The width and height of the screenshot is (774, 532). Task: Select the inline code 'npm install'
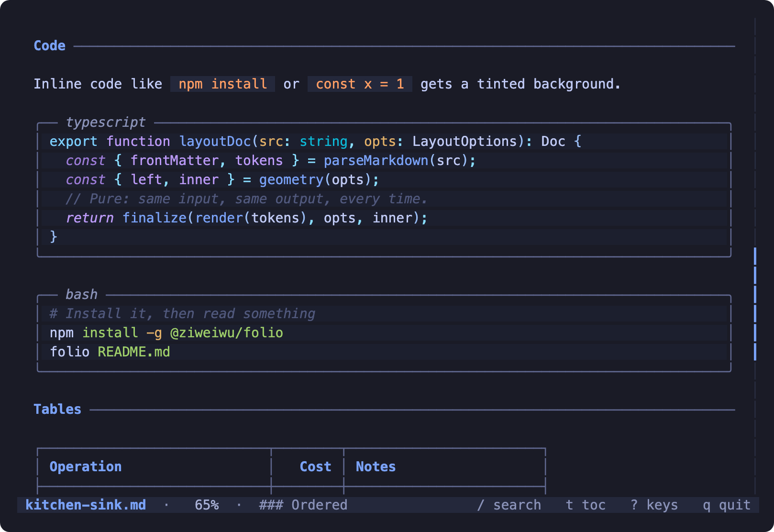(x=222, y=84)
